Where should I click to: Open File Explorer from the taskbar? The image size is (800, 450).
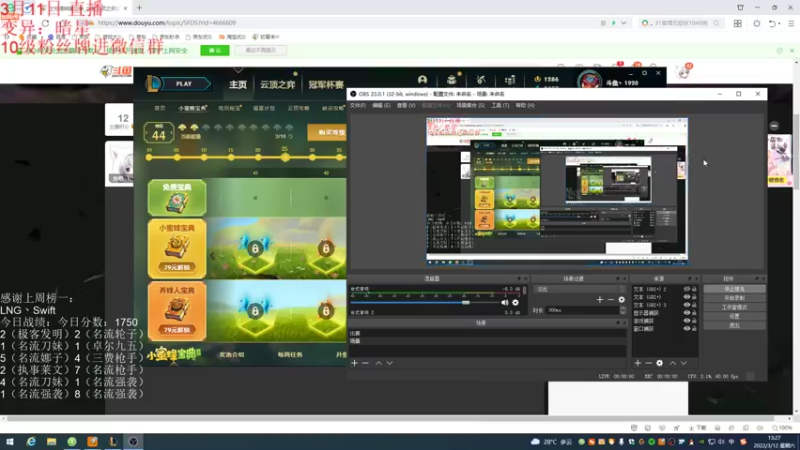(52, 442)
